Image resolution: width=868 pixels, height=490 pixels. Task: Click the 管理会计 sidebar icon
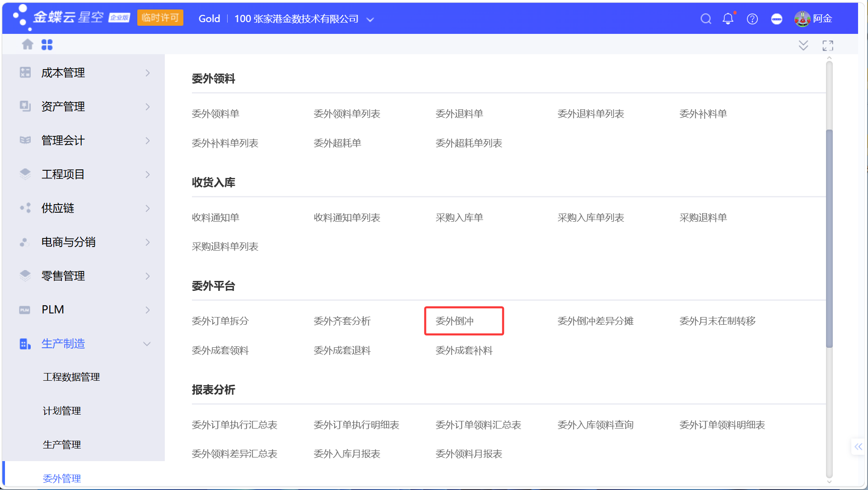pos(25,140)
